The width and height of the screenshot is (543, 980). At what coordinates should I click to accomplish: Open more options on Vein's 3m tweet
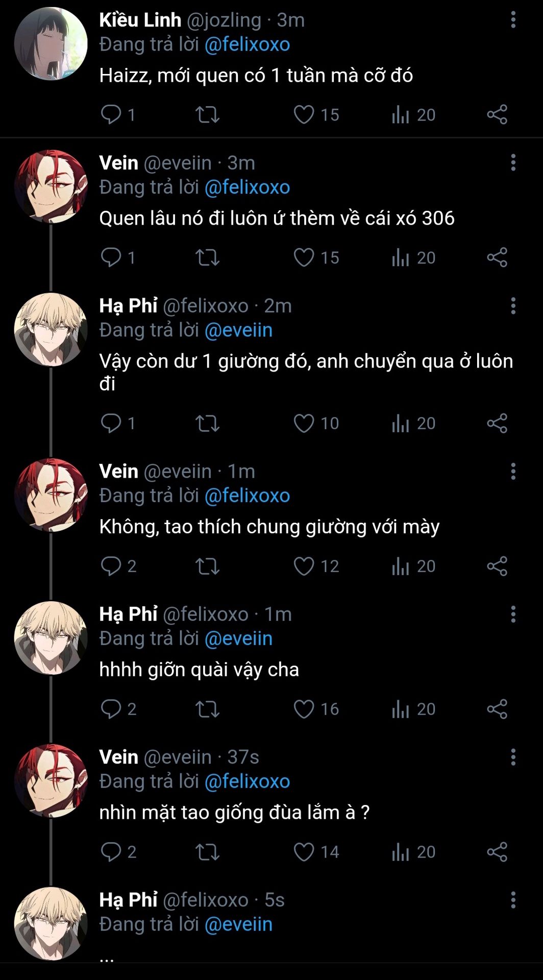pos(513,163)
